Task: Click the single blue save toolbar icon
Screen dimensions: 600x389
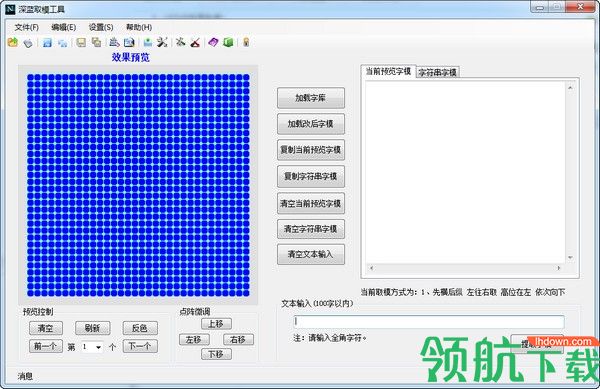Action: click(47, 42)
